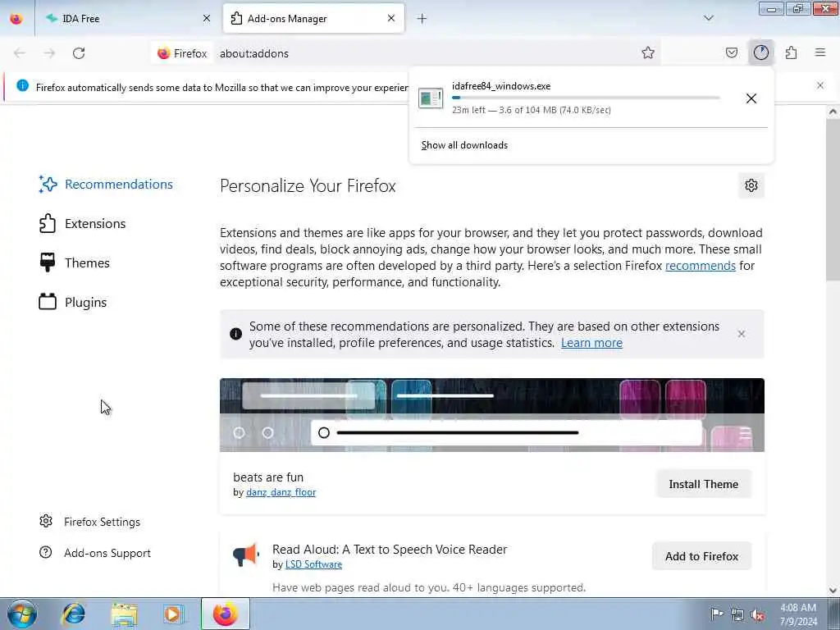Open a new tab with plus button
The width and height of the screenshot is (840, 630).
[422, 19]
